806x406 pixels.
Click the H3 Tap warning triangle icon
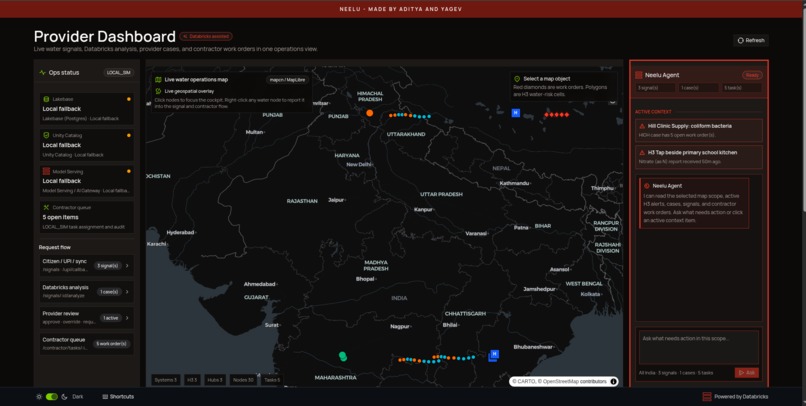point(642,153)
